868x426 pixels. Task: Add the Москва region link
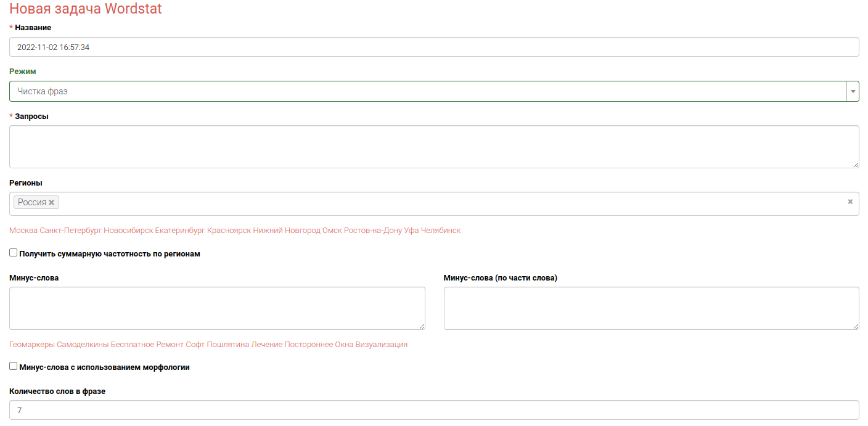(x=23, y=231)
